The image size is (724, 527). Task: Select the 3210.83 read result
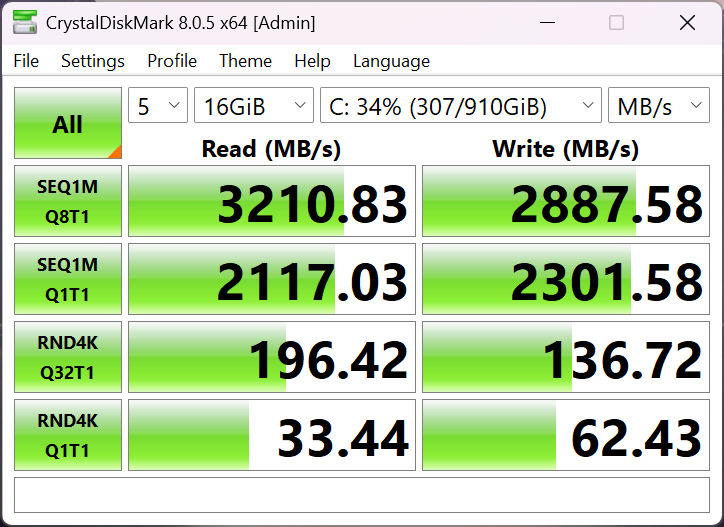pos(272,201)
